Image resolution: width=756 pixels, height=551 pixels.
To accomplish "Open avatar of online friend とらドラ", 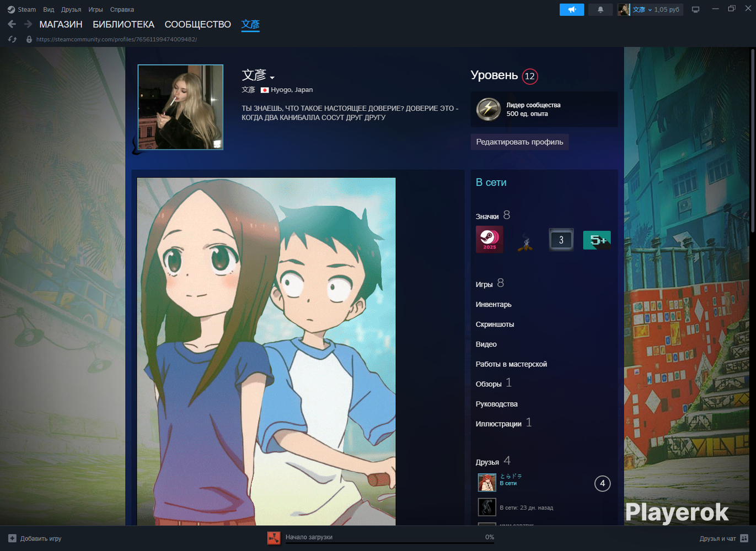I will coord(487,483).
